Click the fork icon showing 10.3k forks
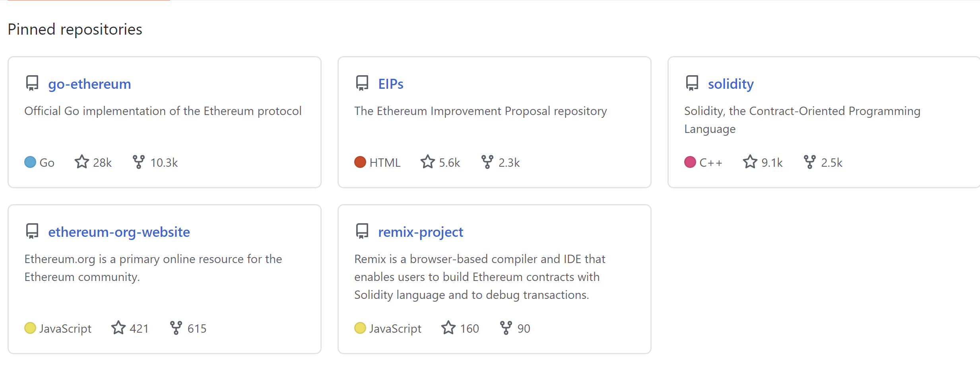 pos(138,162)
